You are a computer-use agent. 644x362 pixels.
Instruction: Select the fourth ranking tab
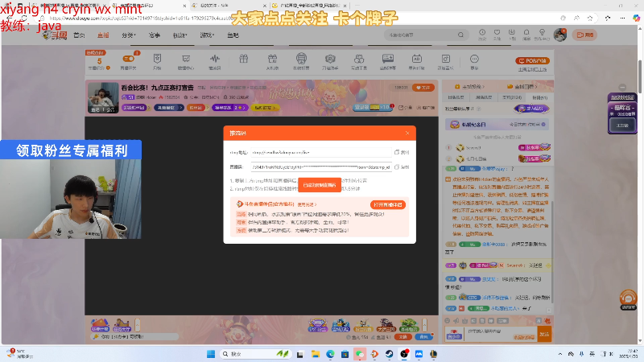[x=539, y=97]
